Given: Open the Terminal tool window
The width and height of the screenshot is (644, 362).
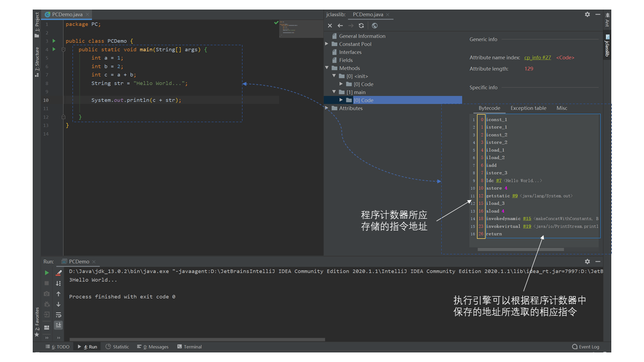Looking at the screenshot, I should tap(189, 347).
